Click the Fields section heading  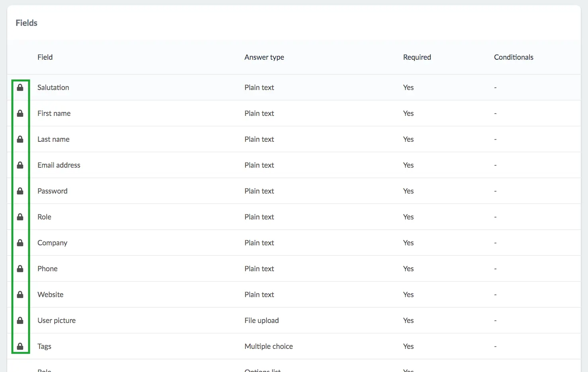click(x=26, y=23)
